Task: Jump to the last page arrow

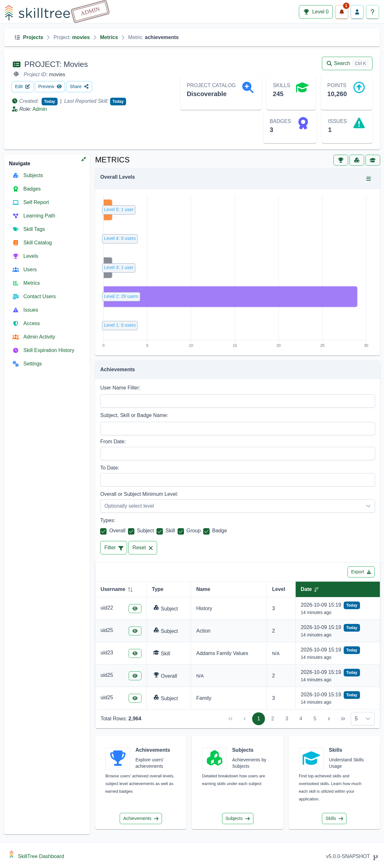Action: pos(343,719)
